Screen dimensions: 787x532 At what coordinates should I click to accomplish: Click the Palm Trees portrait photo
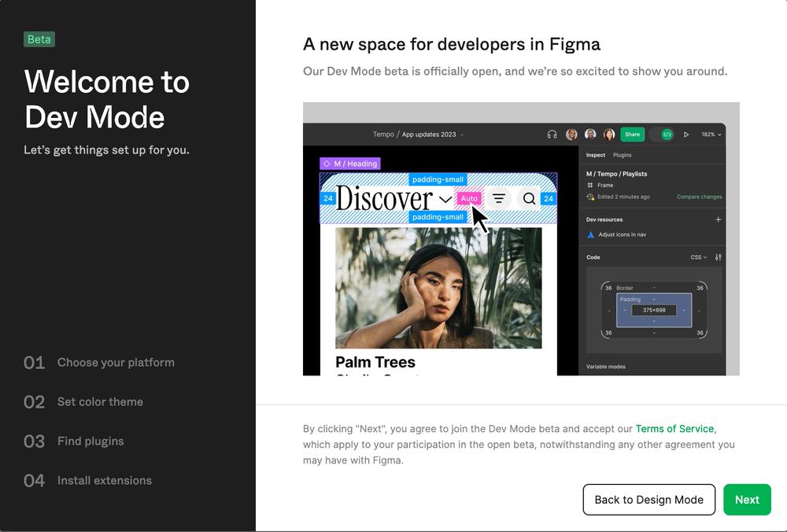(438, 288)
